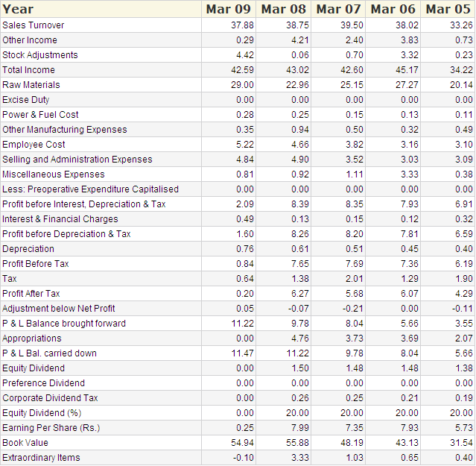
Task: Select the Book Value row label
Action: [x=25, y=443]
